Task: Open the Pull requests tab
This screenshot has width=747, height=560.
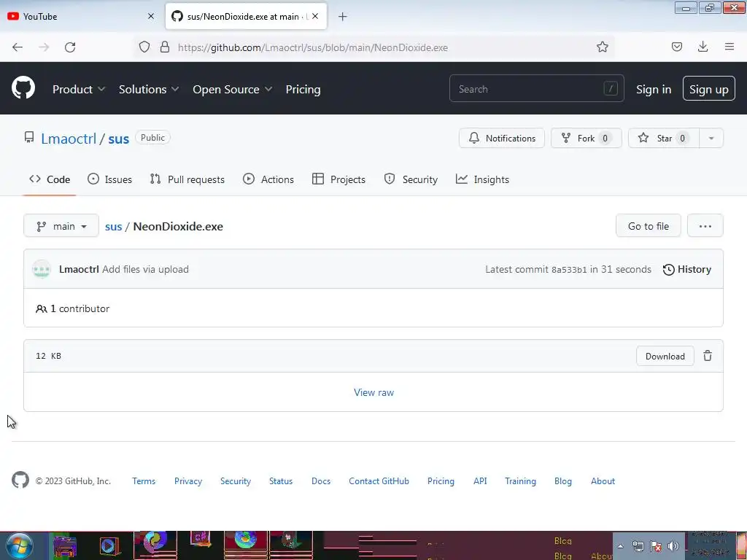Action: click(187, 179)
